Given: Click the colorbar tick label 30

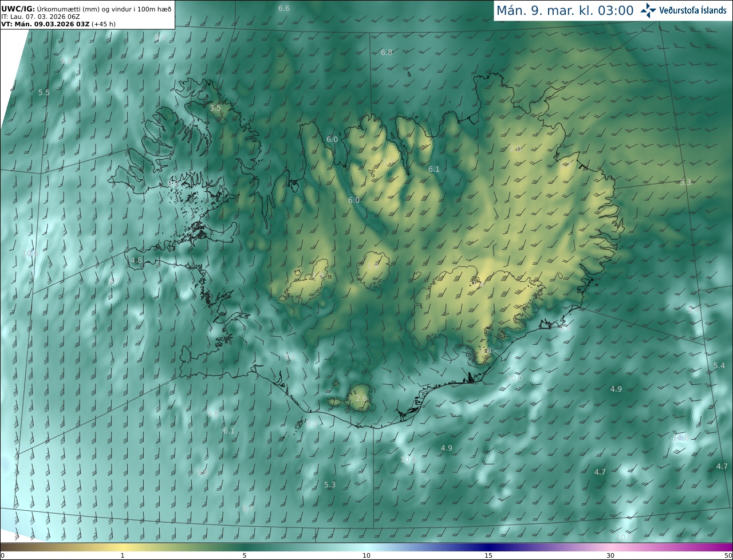Looking at the screenshot, I should [610, 555].
